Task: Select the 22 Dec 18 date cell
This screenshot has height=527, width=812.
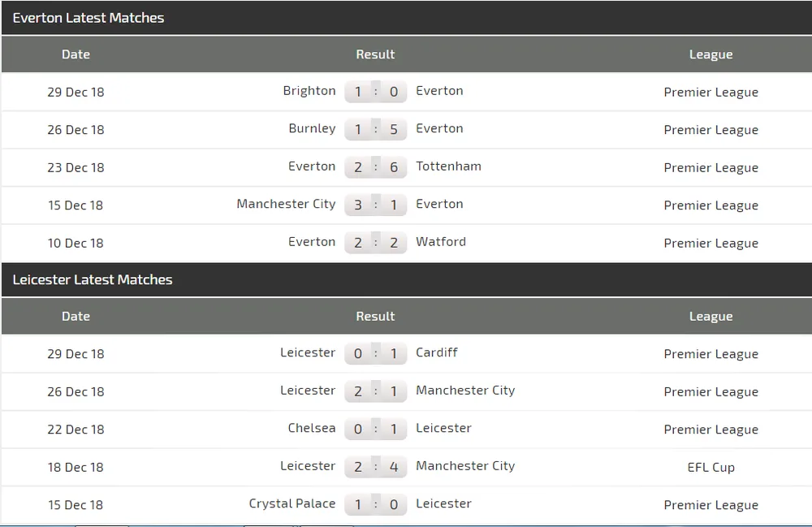Action: point(76,430)
